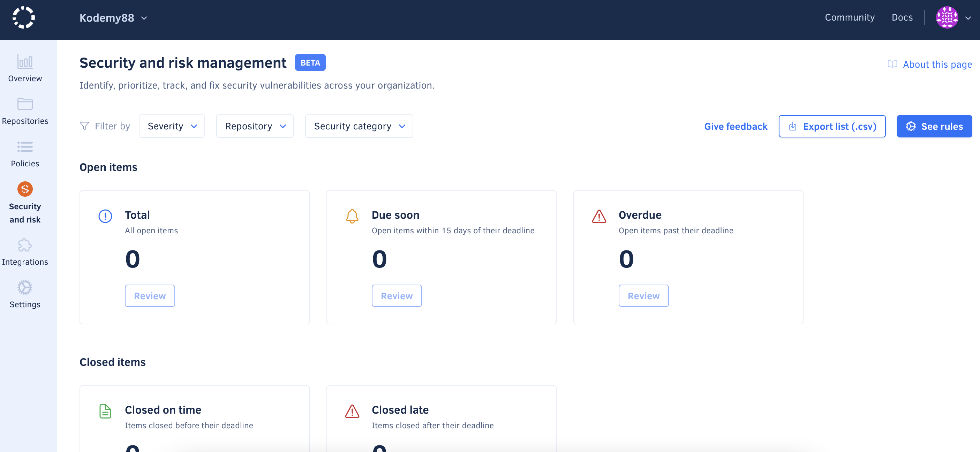Open the Community menu link
Image resolution: width=980 pixels, height=452 pixels.
849,17
